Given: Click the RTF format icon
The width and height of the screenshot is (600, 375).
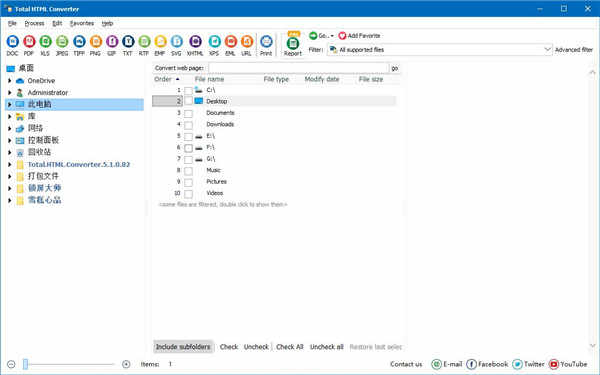Looking at the screenshot, I should (144, 41).
